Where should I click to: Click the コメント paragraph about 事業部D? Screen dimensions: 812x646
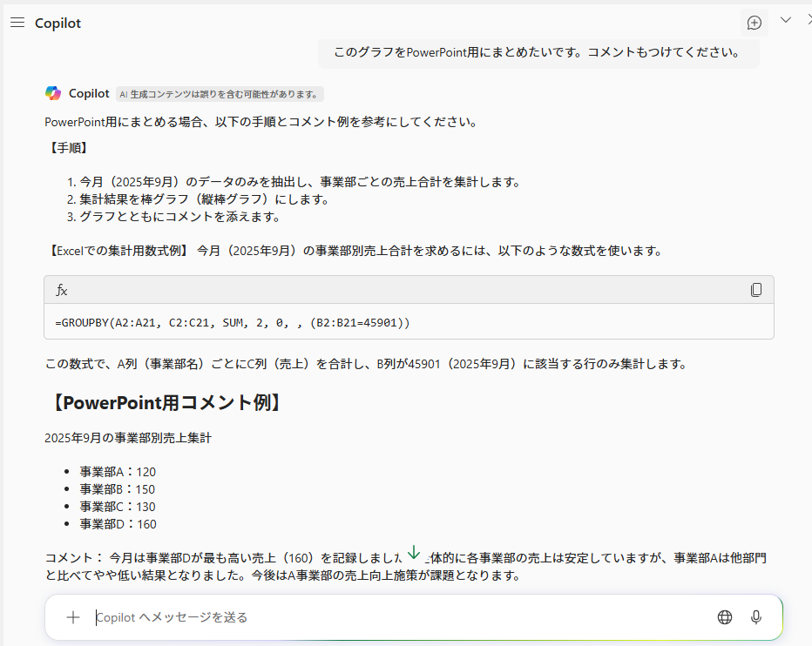pyautogui.click(x=405, y=566)
